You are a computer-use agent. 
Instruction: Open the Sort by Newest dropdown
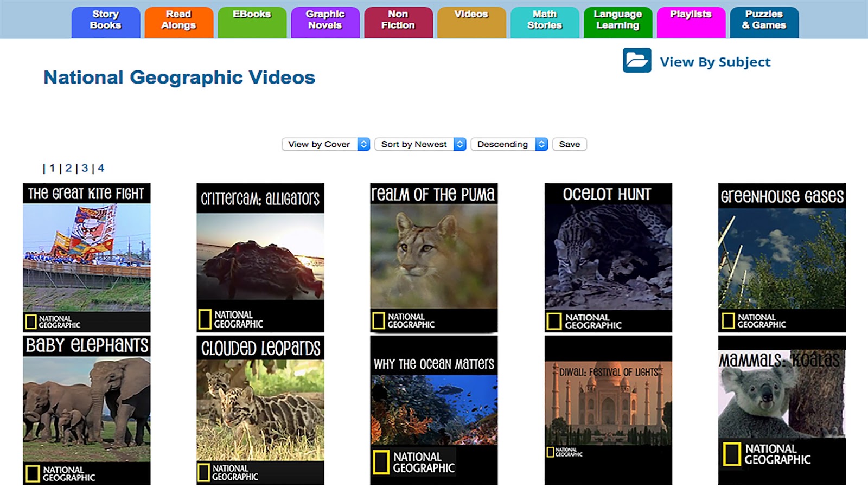(x=420, y=144)
